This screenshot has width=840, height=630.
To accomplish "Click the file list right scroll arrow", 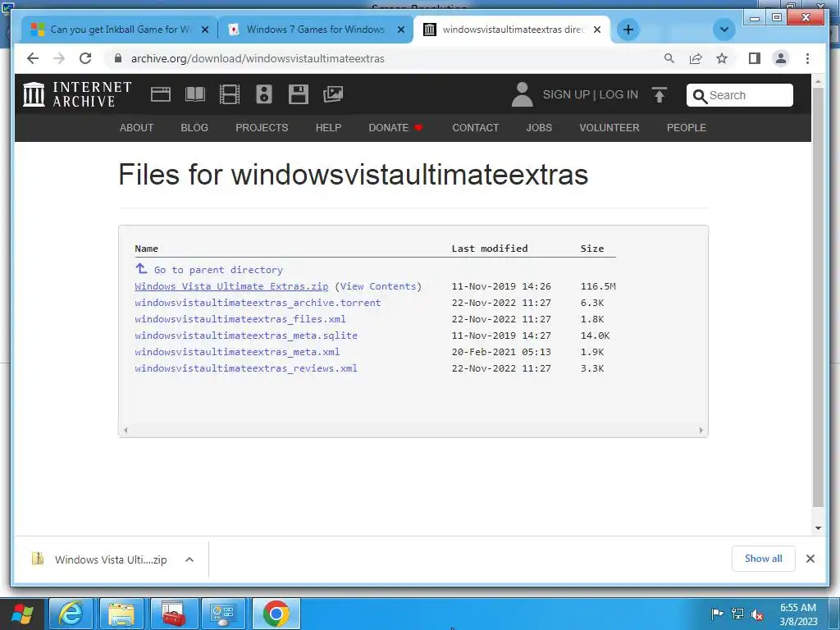I will (701, 430).
